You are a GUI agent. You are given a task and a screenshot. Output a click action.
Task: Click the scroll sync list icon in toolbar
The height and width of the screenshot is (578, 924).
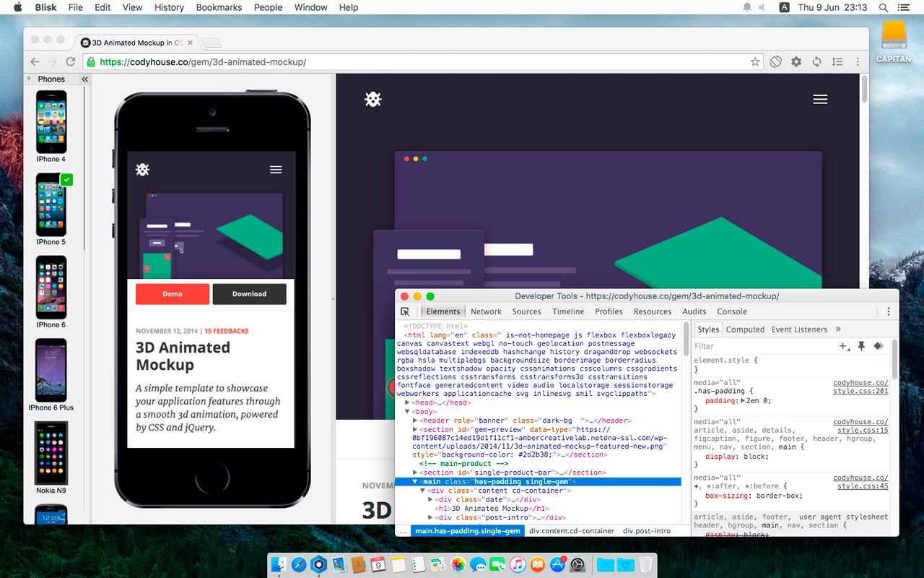coord(837,61)
